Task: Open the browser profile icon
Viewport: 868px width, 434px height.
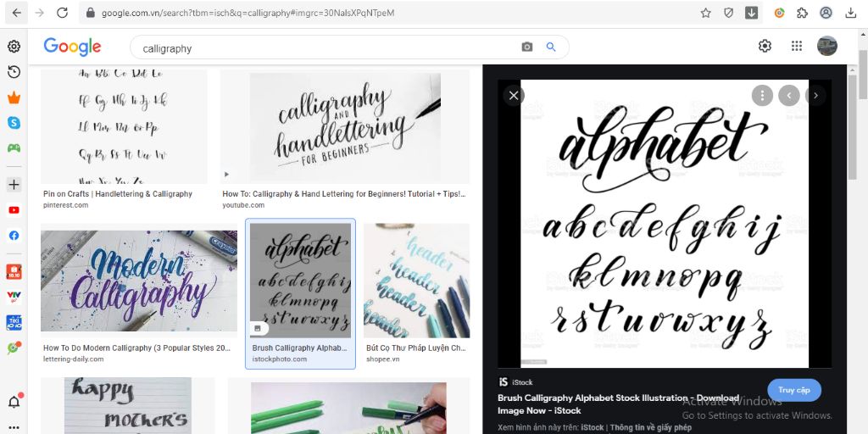Action: [x=826, y=13]
